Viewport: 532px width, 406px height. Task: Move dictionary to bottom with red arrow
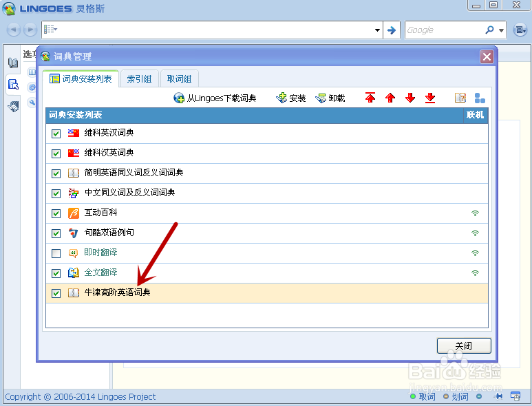(x=430, y=98)
